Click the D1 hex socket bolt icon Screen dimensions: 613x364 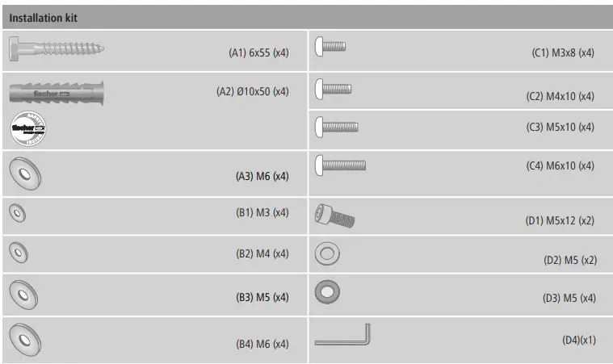click(335, 215)
